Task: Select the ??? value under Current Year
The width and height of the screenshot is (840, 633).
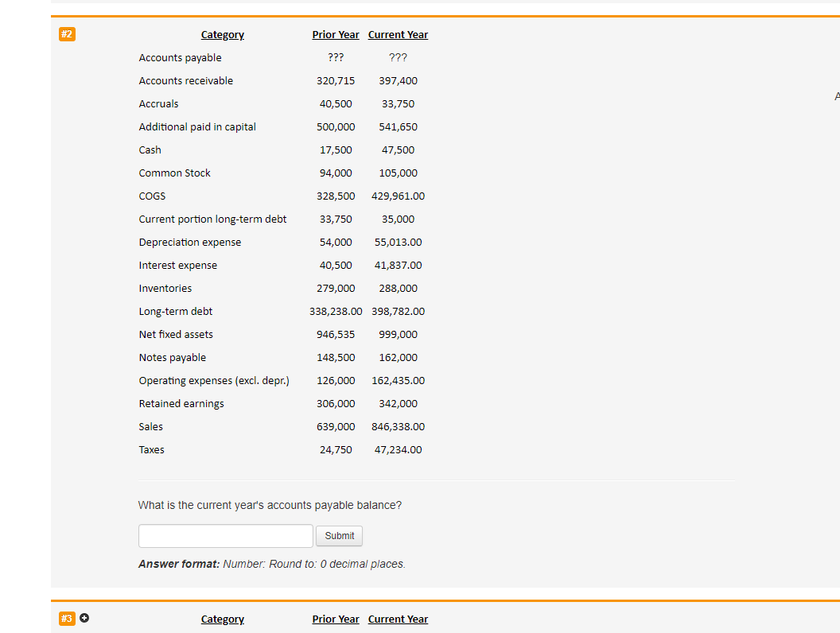Action: (x=398, y=57)
